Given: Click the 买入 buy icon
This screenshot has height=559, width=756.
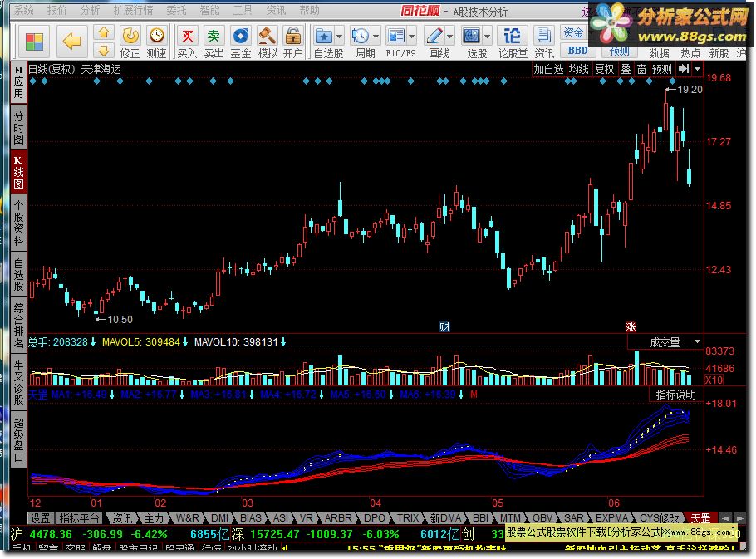Looking at the screenshot, I should click(x=187, y=42).
